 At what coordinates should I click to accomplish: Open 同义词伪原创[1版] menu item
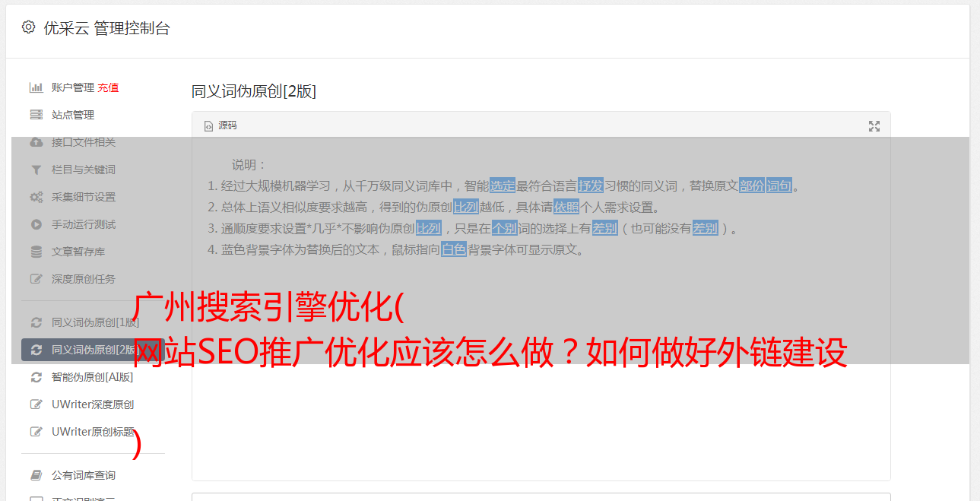point(95,322)
